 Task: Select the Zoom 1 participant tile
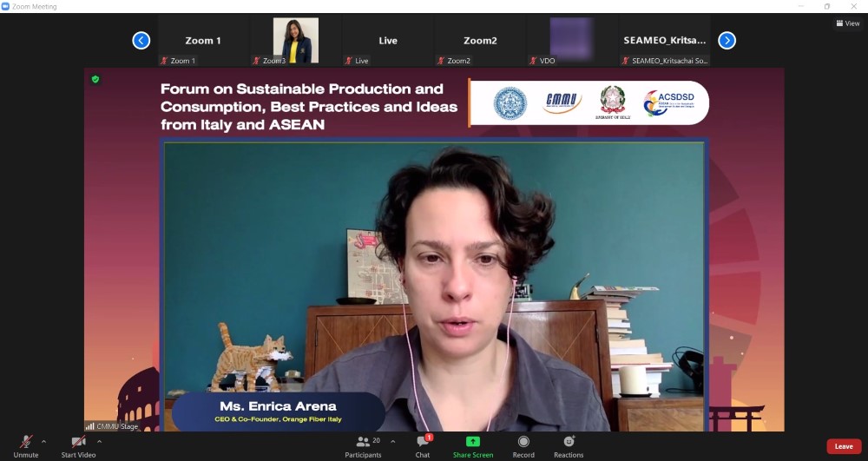203,40
